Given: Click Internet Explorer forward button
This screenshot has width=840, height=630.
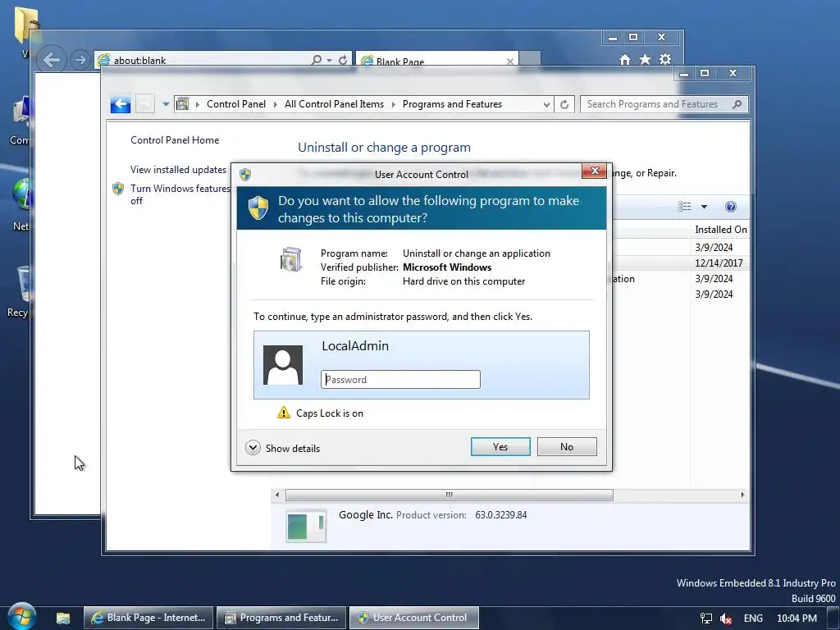Looking at the screenshot, I should (80, 59).
